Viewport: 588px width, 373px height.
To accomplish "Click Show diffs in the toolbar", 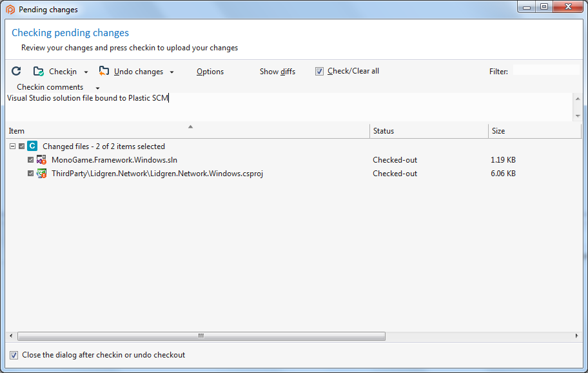I will click(277, 72).
